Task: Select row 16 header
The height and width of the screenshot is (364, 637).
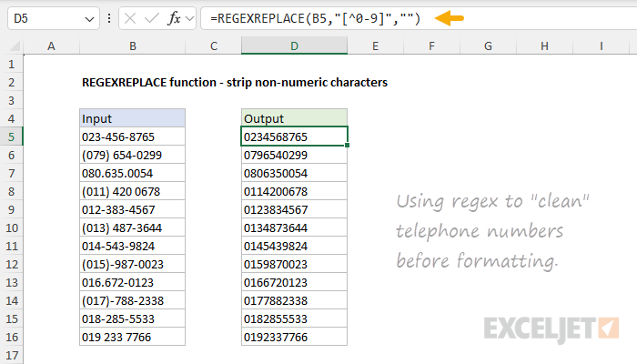Action: 11,338
